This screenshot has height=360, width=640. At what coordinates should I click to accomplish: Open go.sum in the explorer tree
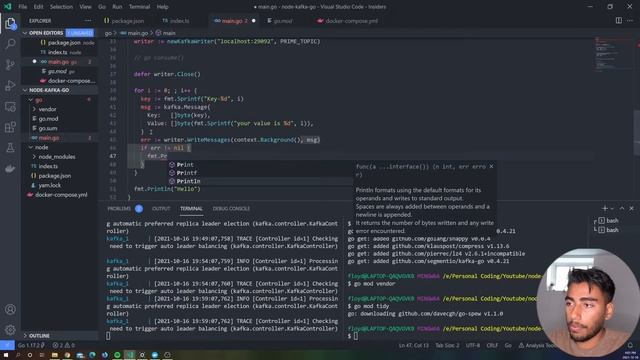60,128
